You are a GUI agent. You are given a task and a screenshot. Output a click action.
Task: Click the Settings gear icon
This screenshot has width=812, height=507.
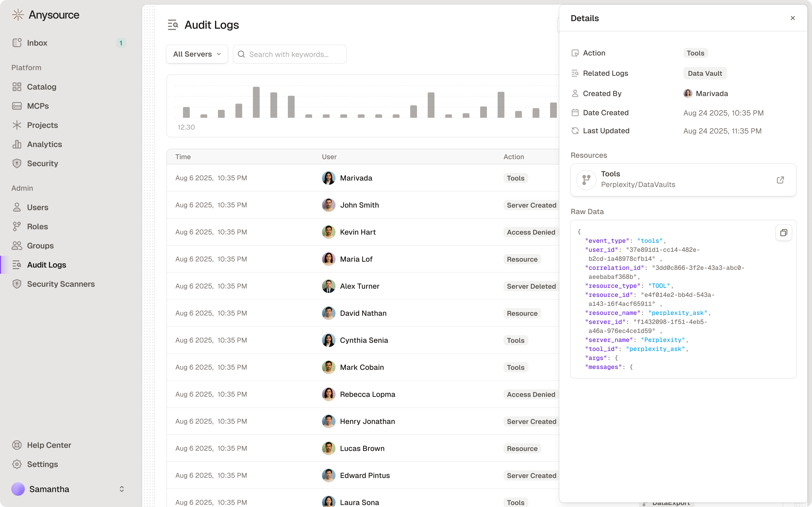[x=17, y=464]
